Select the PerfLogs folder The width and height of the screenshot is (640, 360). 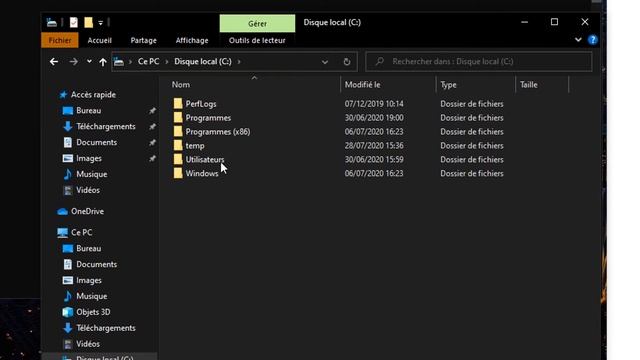point(201,104)
